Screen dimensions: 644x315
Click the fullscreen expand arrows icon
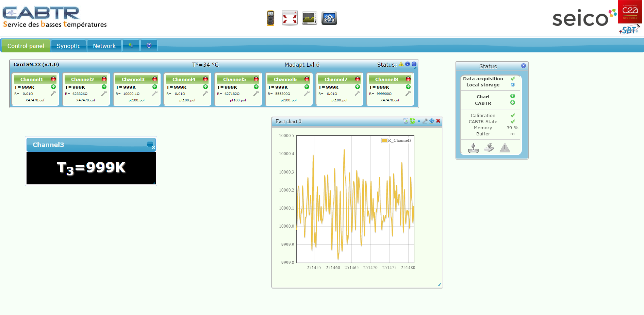(290, 18)
